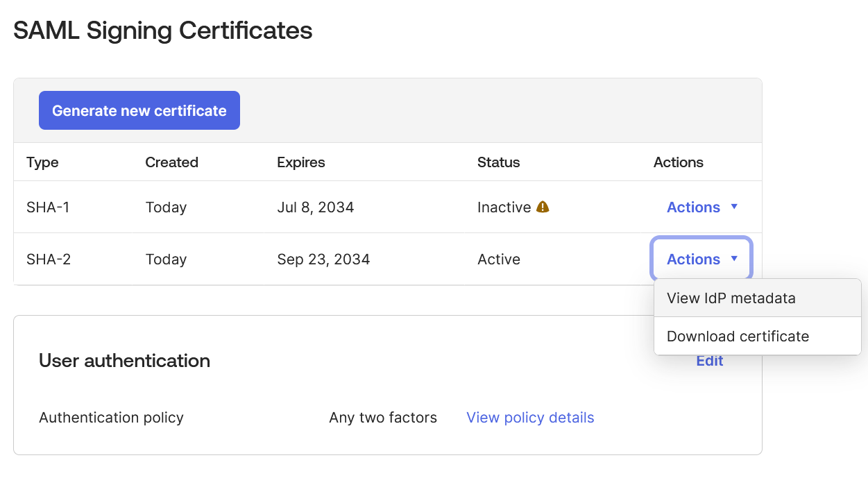Click Edit link in User authentication
This screenshot has height=485, width=868.
pos(710,361)
